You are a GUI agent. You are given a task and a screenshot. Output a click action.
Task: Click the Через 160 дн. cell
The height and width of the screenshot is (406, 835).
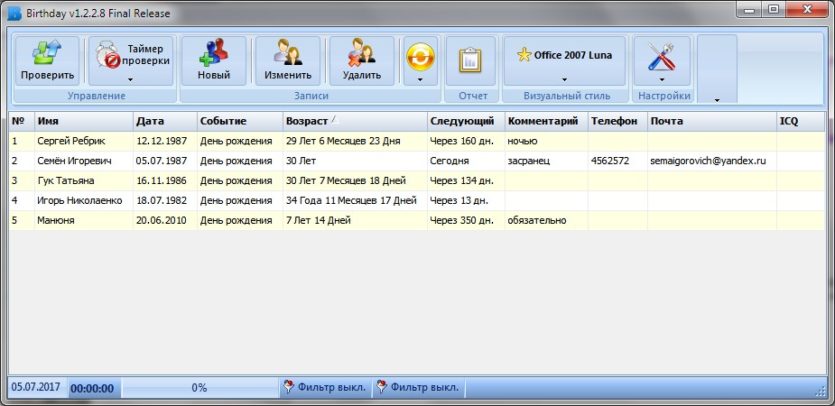[x=466, y=141]
